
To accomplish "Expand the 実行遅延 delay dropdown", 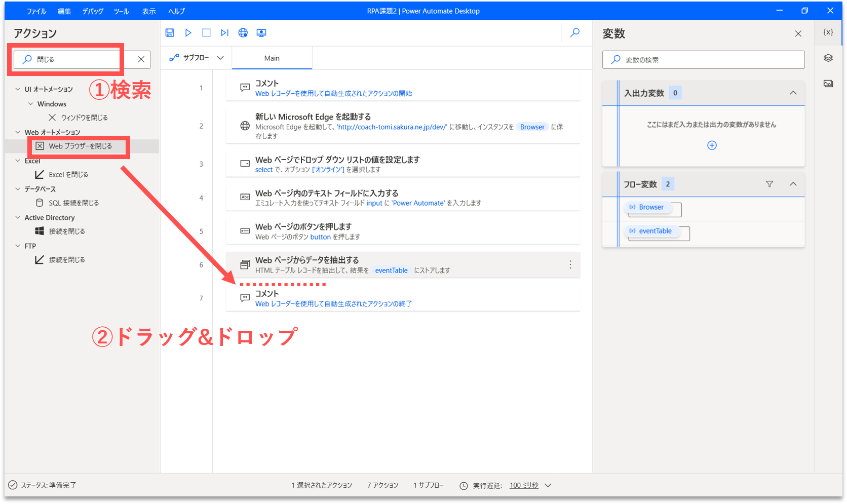I will (x=548, y=485).
